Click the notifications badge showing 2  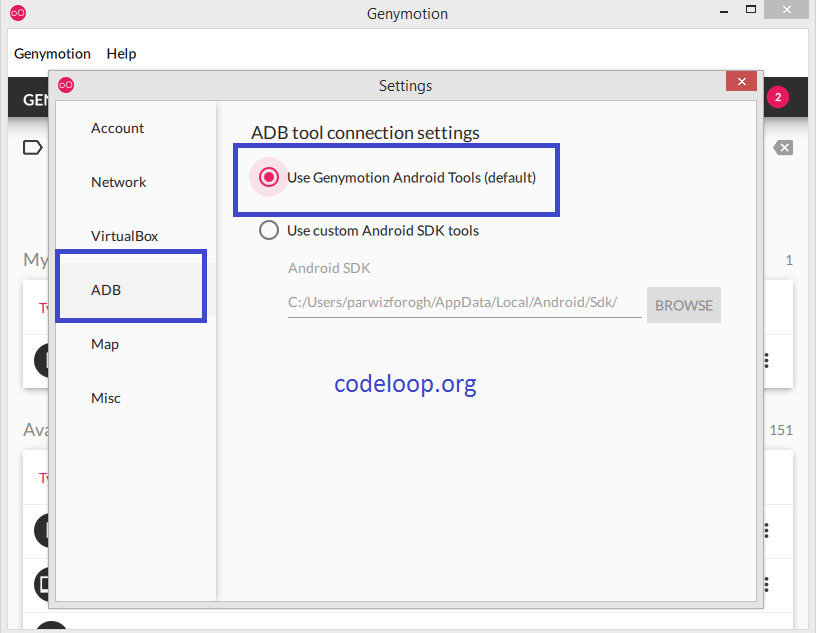pyautogui.click(x=777, y=97)
